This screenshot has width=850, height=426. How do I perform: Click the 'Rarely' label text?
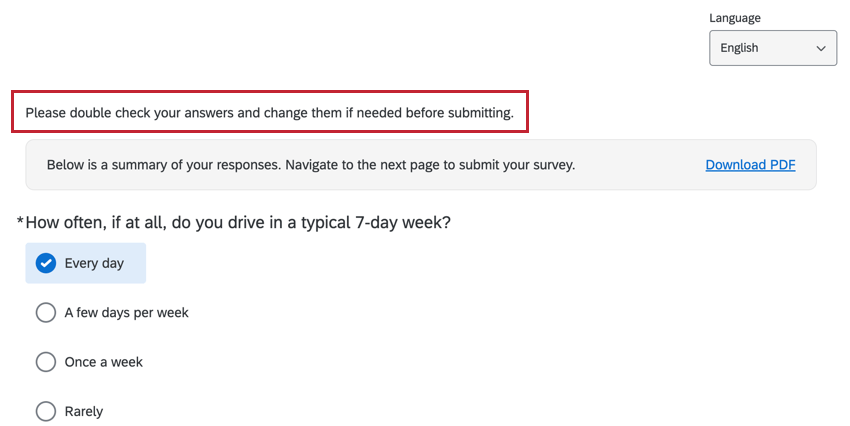click(84, 411)
